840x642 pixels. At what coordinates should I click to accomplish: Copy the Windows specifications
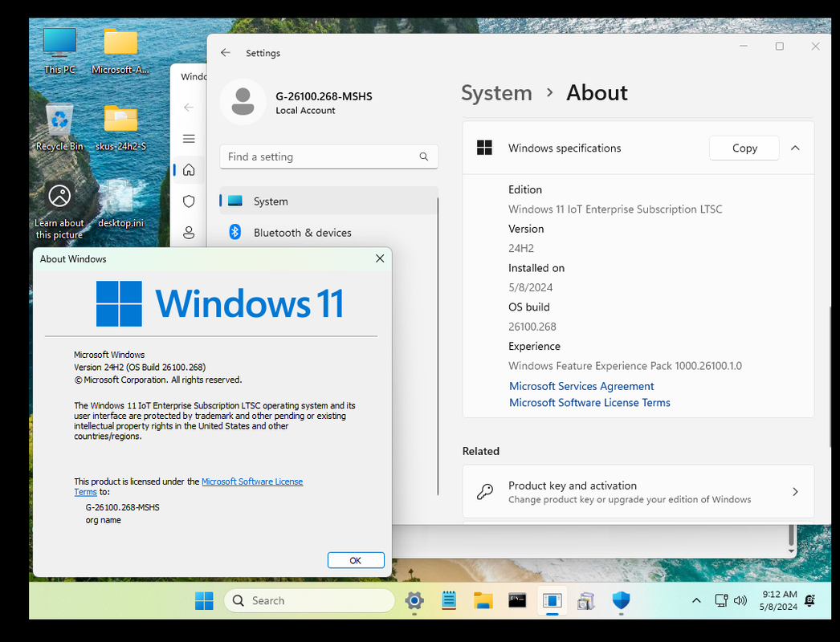click(x=744, y=148)
